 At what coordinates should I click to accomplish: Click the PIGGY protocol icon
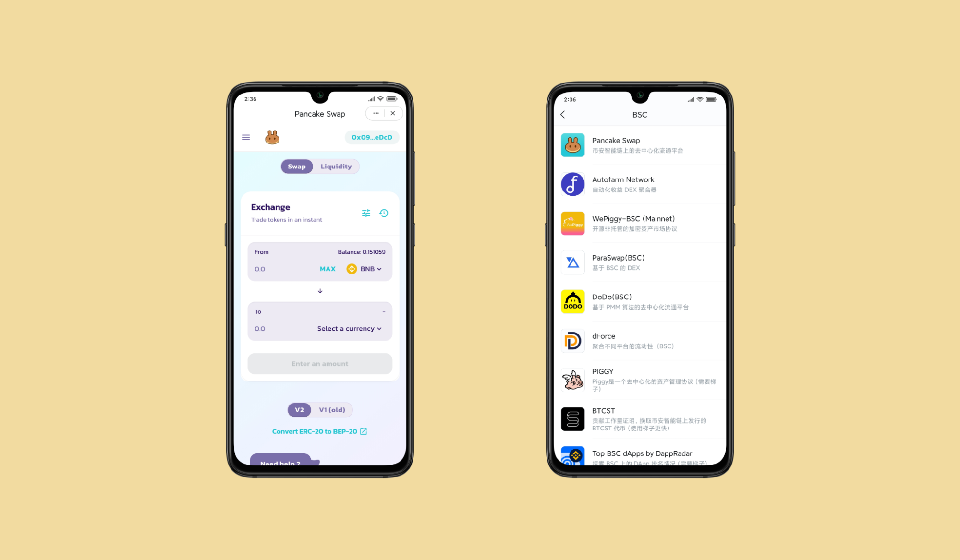tap(572, 380)
